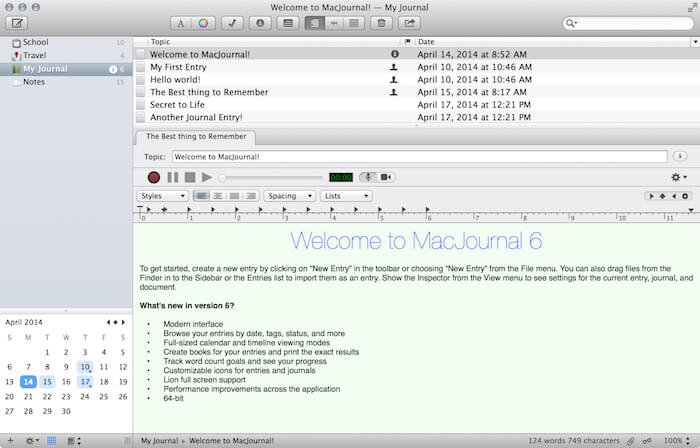Tick checkbox for My First Entry
This screenshot has height=448, width=700.
pos(141,67)
